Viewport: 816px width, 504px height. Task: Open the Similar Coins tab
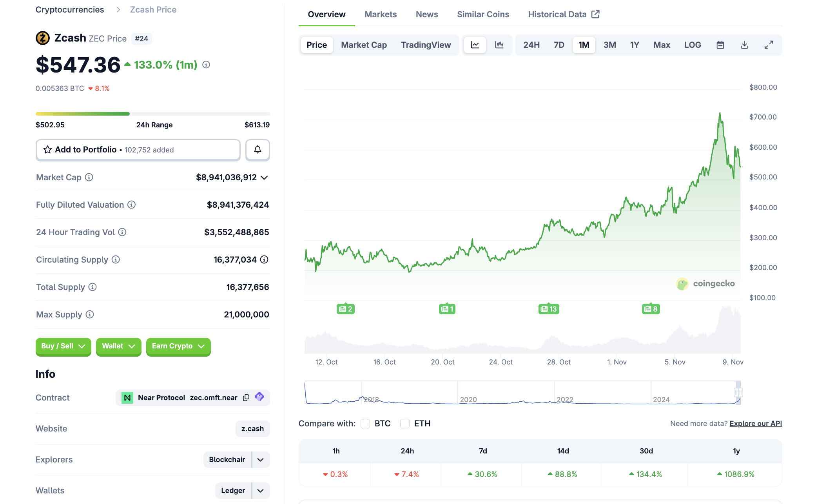[x=483, y=15]
